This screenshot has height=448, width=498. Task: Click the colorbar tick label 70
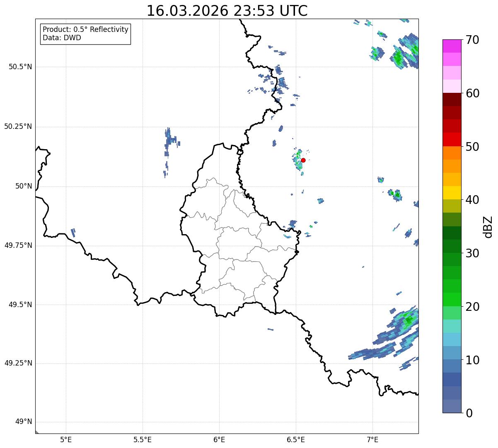(472, 40)
